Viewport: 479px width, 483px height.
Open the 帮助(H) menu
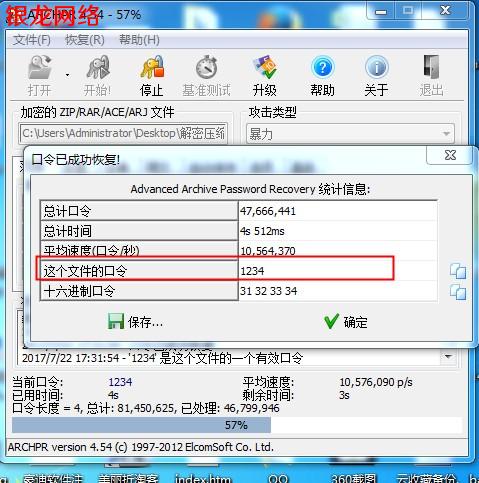139,40
